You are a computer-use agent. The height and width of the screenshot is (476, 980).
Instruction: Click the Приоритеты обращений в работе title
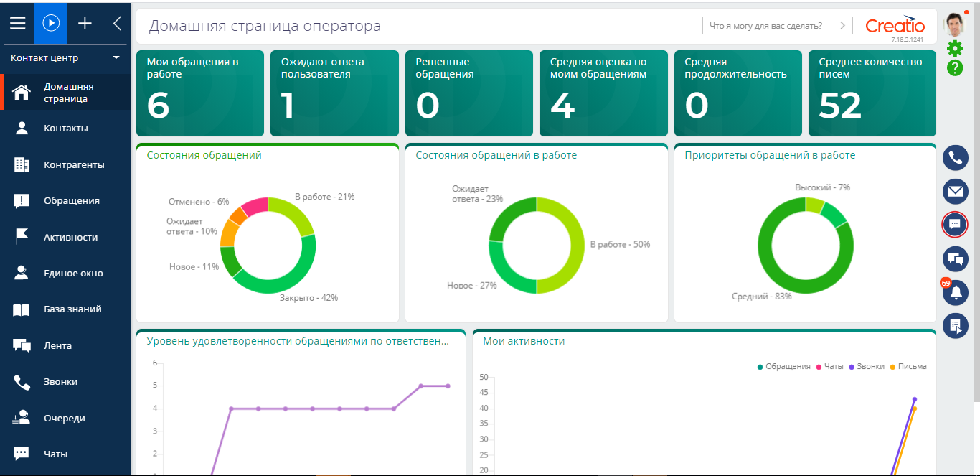click(770, 155)
